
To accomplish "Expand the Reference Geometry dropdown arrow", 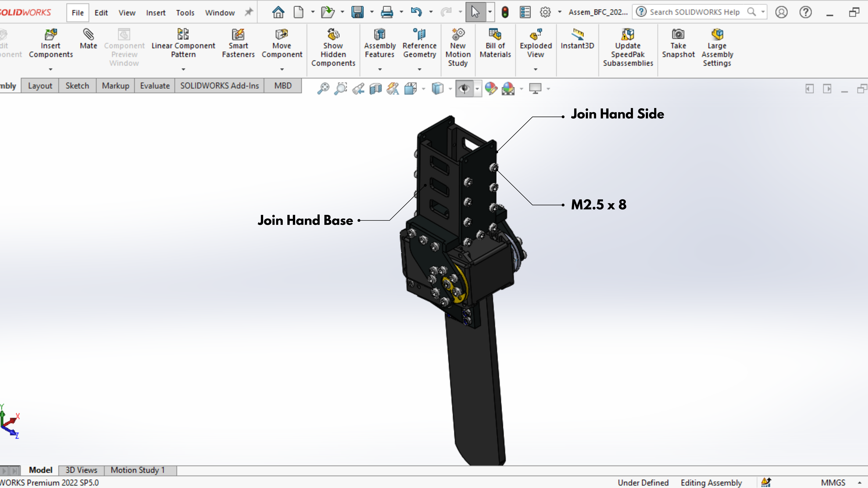I will [420, 69].
